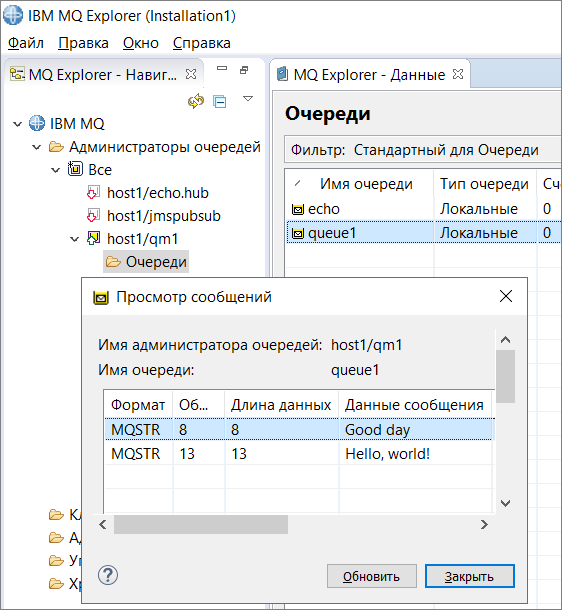
Task: Click the dialog vertical scrollbar up arrow
Action: pyautogui.click(x=505, y=339)
